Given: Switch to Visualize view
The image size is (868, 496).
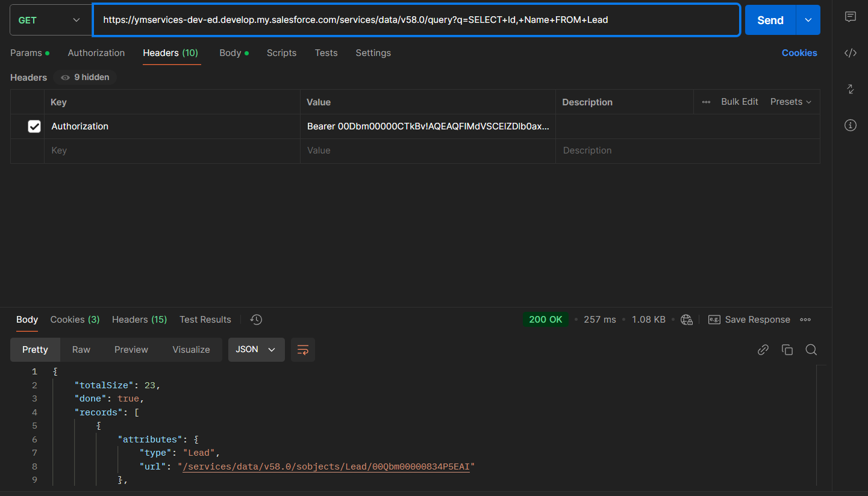Looking at the screenshot, I should pyautogui.click(x=191, y=350).
